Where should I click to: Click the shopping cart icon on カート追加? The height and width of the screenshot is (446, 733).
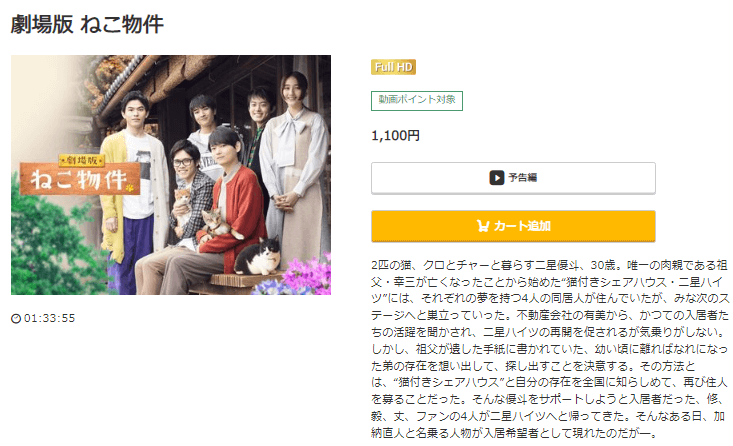[482, 226]
